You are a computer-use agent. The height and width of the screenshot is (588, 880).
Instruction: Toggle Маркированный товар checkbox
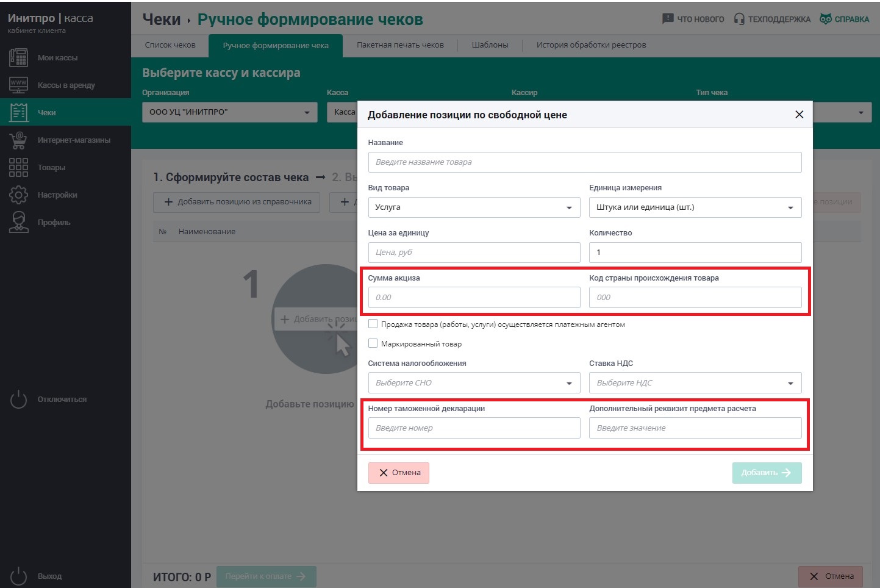point(373,343)
